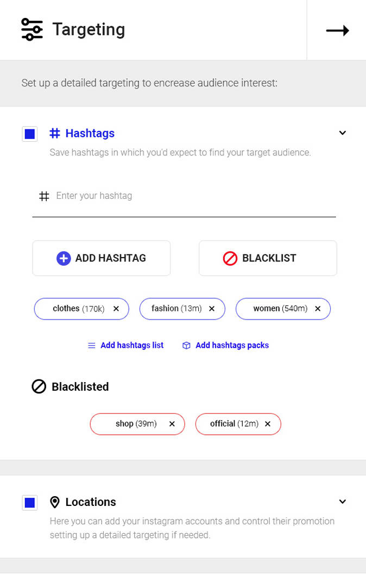The height and width of the screenshot is (588, 366).
Task: Click the ADD HASHTAG button
Action: click(101, 258)
